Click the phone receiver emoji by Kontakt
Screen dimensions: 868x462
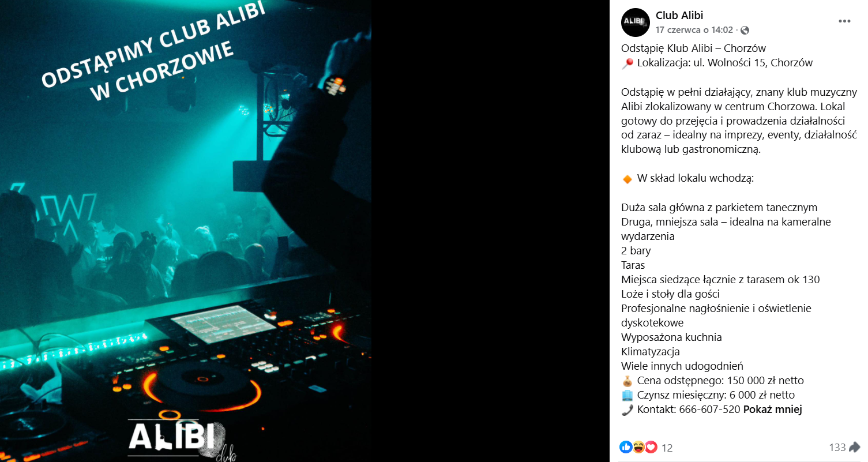627,410
